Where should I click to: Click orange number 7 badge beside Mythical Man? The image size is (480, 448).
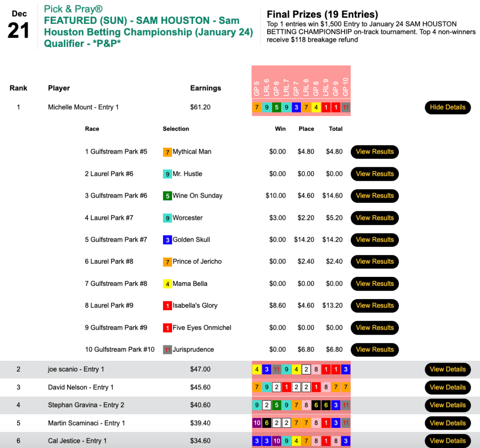click(x=167, y=152)
